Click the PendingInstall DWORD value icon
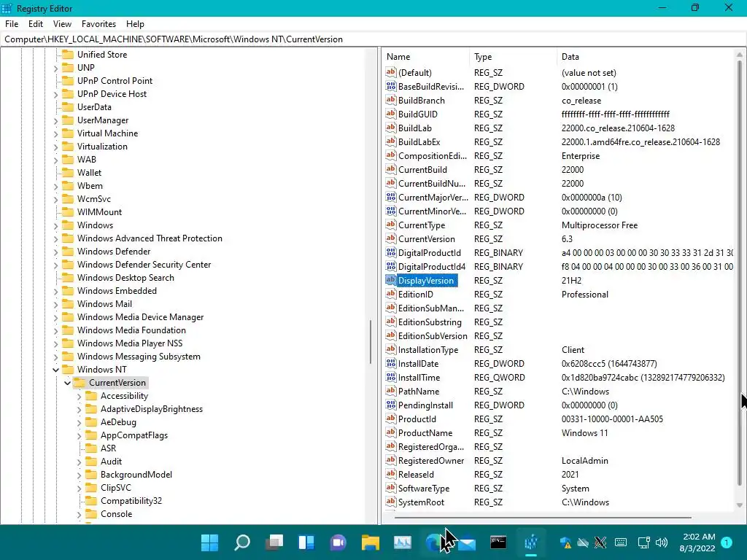 point(391,405)
